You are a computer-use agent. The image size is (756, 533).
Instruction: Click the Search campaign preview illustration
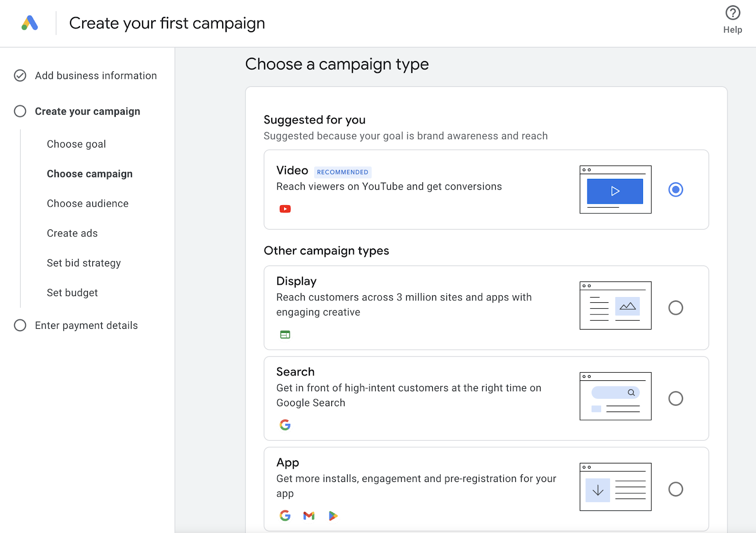point(615,396)
